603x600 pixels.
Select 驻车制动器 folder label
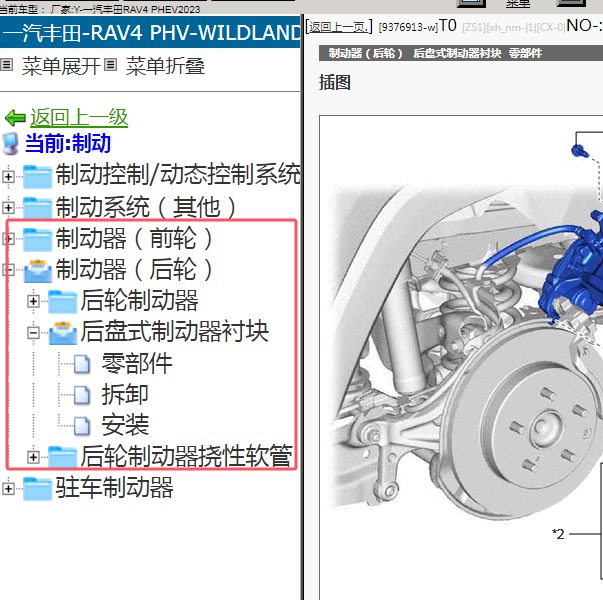click(114, 487)
